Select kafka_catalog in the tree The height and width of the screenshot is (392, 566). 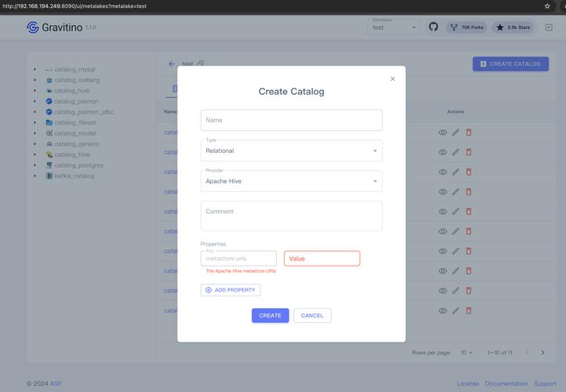point(74,176)
